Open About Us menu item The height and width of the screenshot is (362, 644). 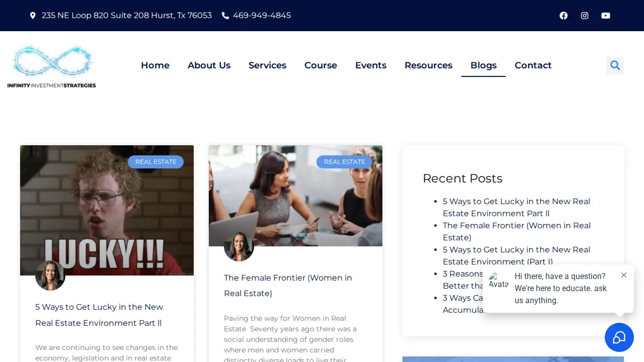click(x=209, y=65)
